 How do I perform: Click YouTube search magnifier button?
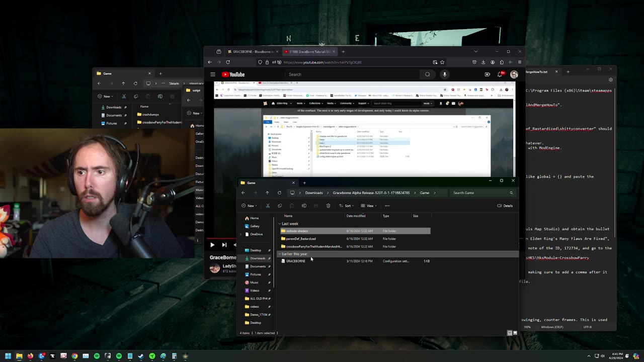coord(428,74)
